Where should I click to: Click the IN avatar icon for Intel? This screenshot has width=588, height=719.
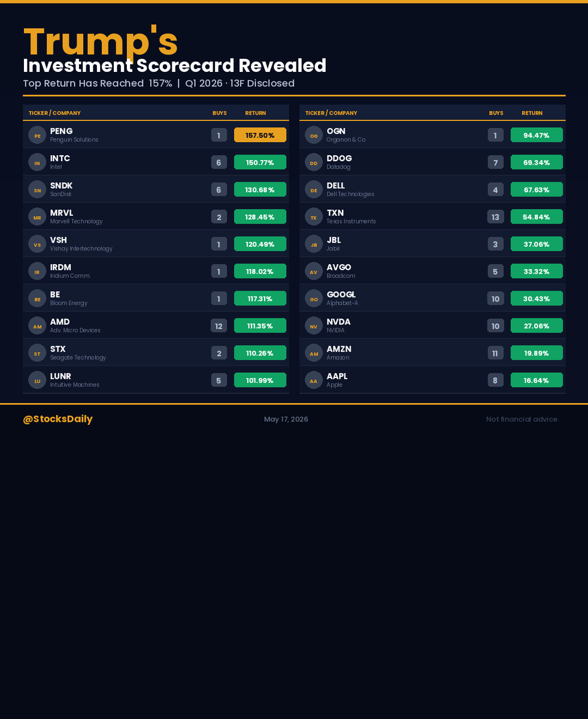pyautogui.click(x=37, y=162)
